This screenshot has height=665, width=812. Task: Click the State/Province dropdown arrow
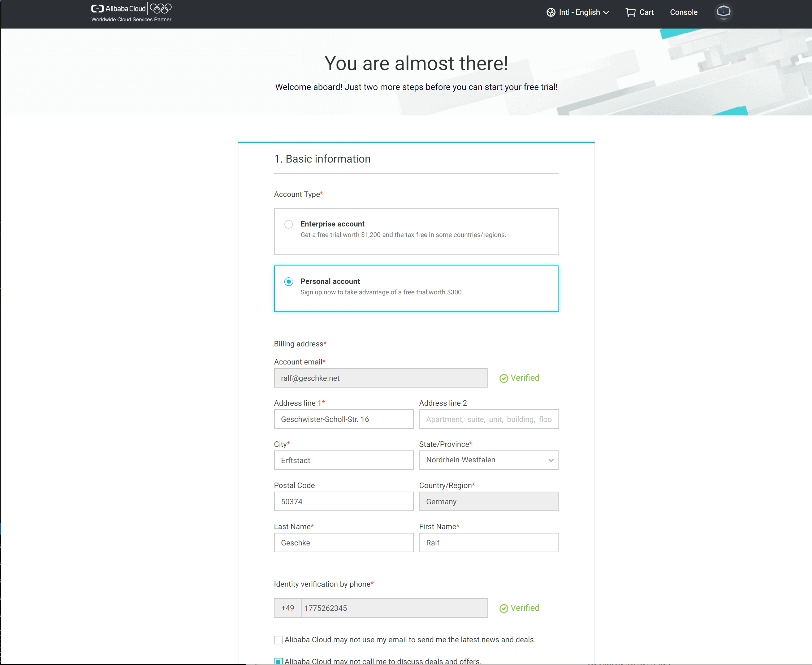pyautogui.click(x=551, y=460)
